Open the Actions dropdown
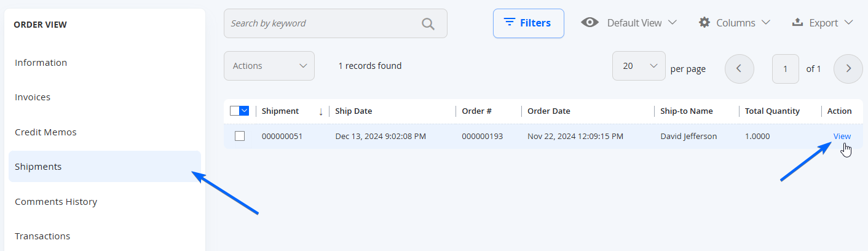Viewport: 868px width, 251px height. tap(269, 66)
